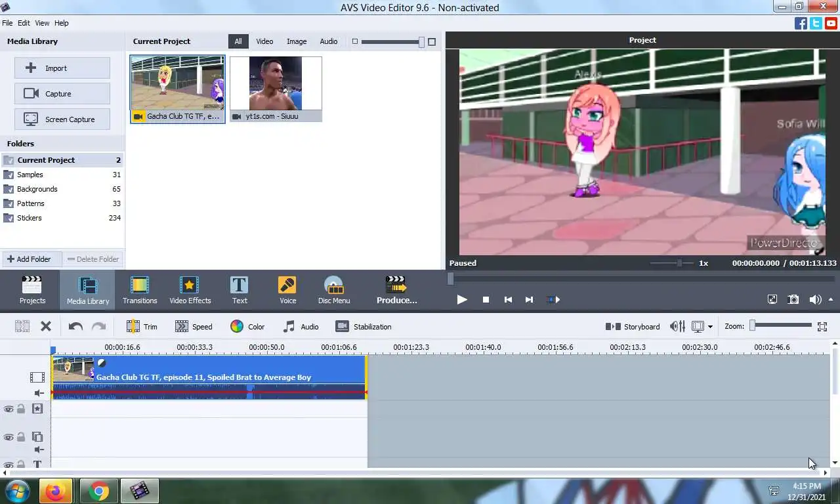Undo the last action
The width and height of the screenshot is (840, 504).
(75, 326)
